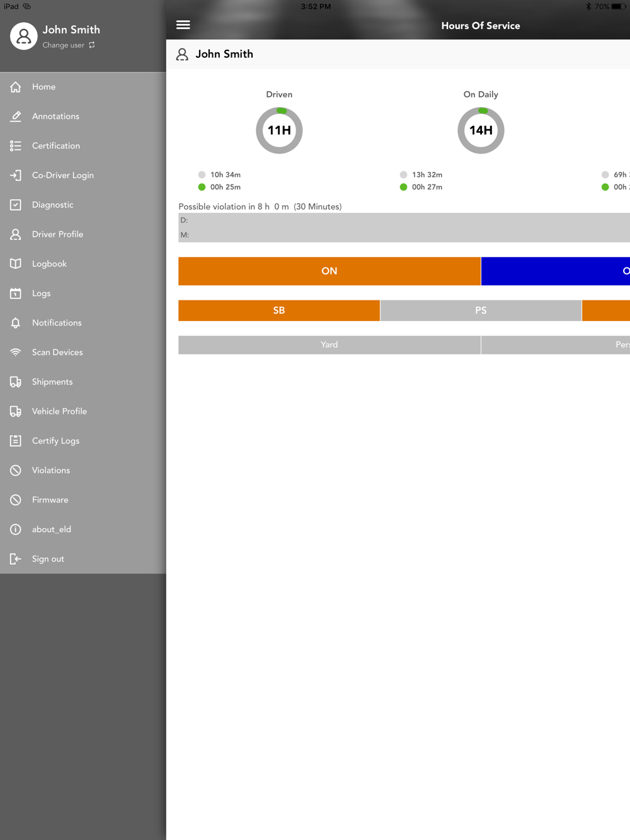This screenshot has height=840, width=630.
Task: Tap the Bluetooth icon in status bar
Action: pyautogui.click(x=588, y=6)
